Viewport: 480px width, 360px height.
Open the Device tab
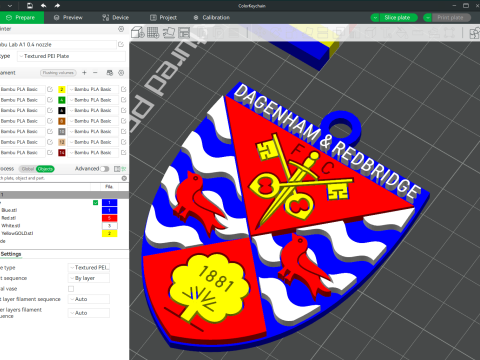pyautogui.click(x=115, y=18)
